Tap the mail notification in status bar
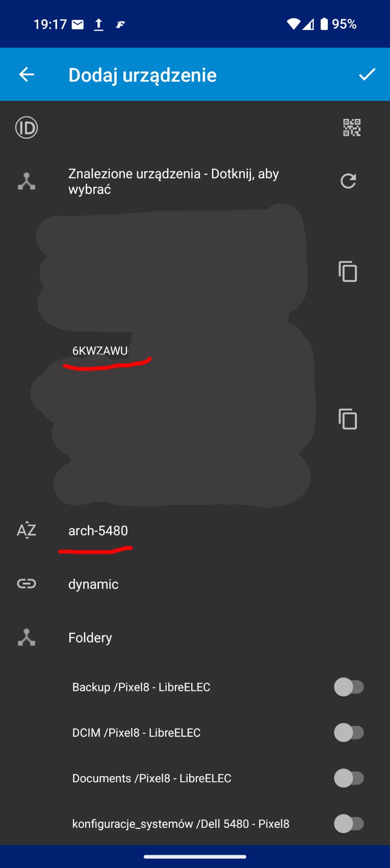This screenshot has width=390, height=868. 78,24
